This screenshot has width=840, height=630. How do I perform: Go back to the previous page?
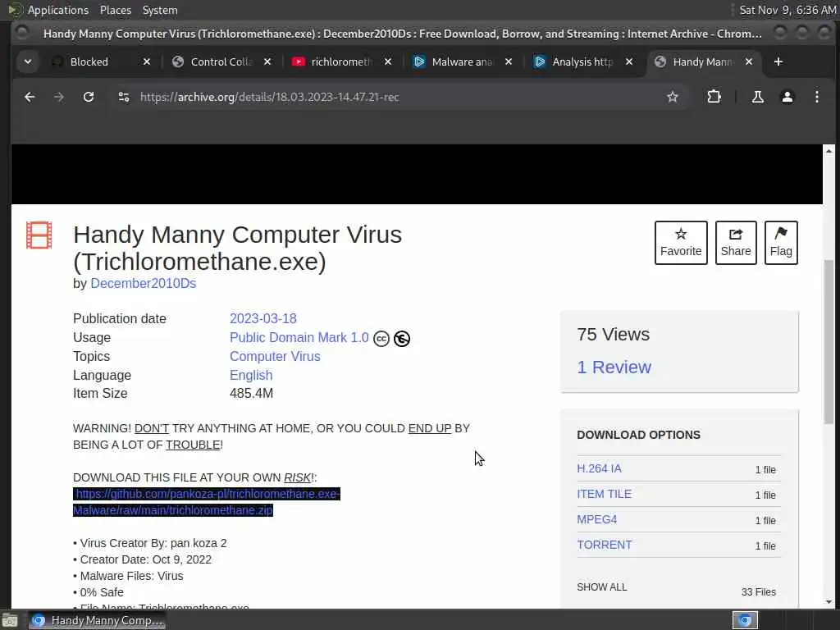30,97
